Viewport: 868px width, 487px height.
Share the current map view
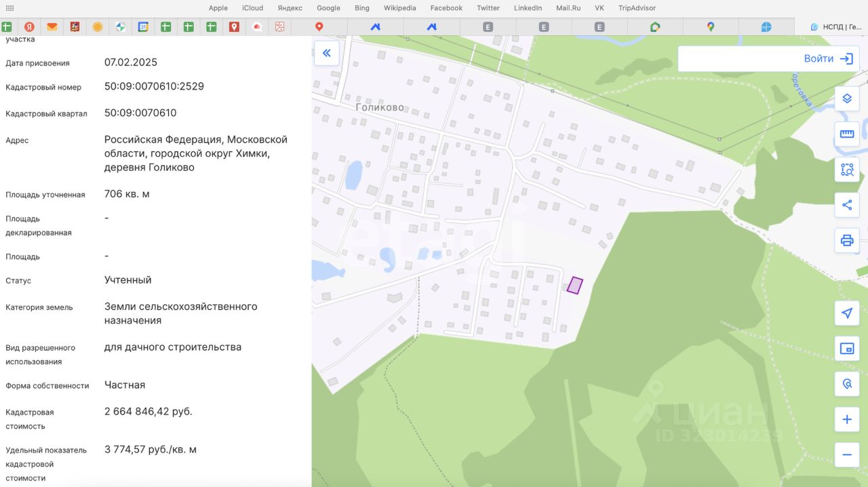[x=846, y=205]
